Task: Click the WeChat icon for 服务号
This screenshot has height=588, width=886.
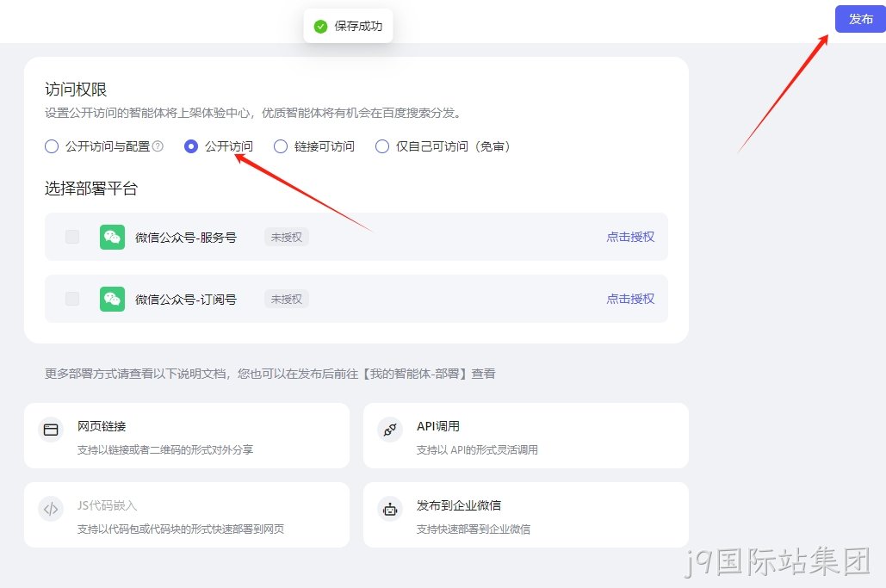Action: (x=113, y=237)
